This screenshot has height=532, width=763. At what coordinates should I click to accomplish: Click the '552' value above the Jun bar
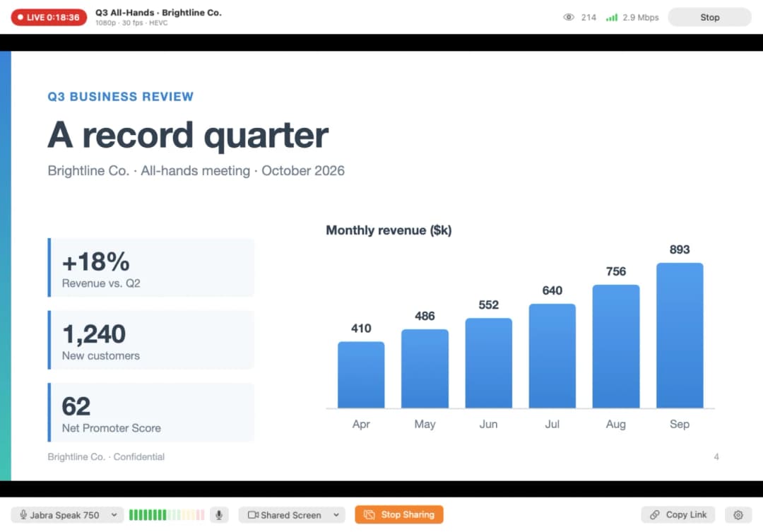coord(489,305)
